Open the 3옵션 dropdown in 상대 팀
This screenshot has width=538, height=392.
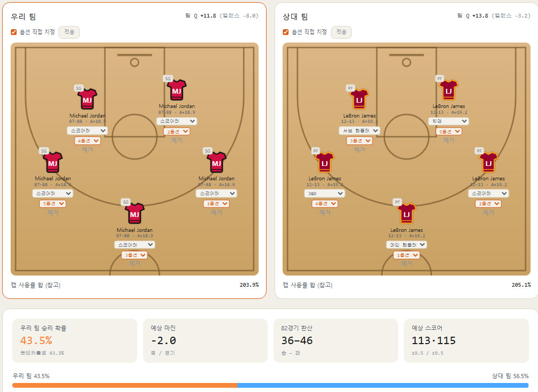tap(359, 140)
